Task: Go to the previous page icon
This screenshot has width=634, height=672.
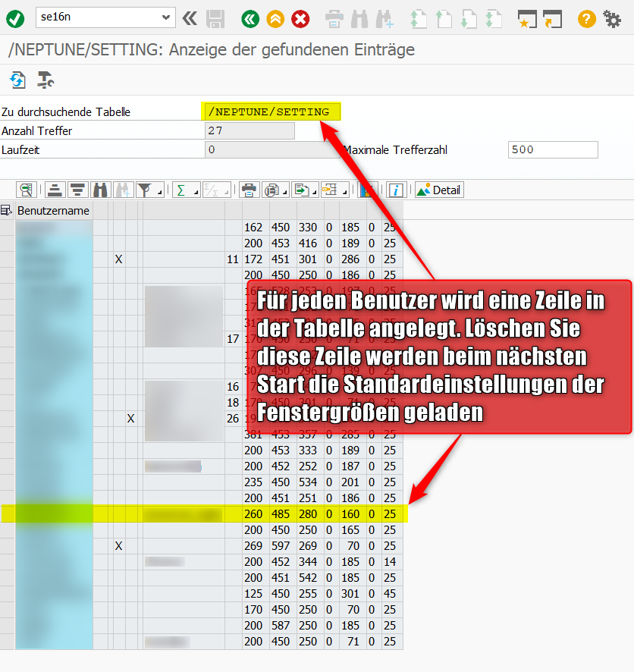Action: tap(444, 19)
